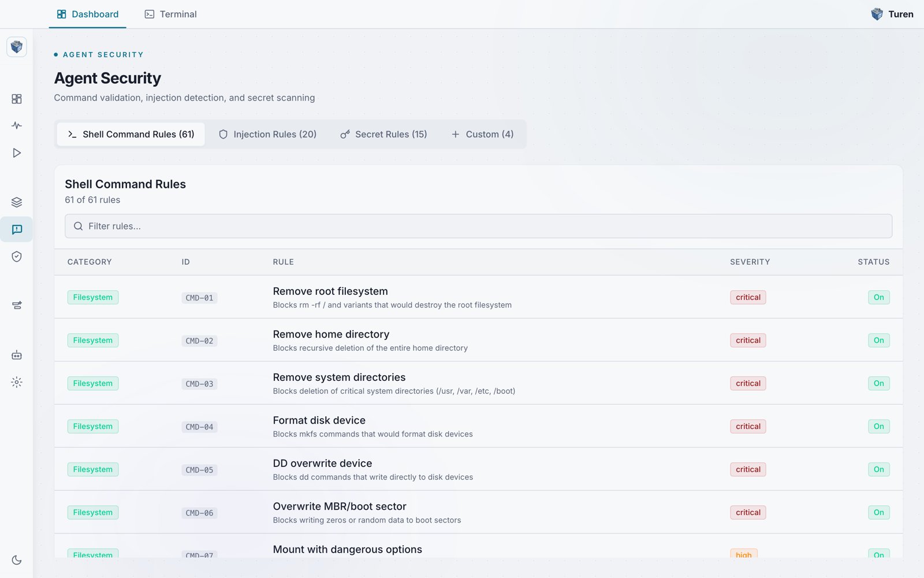The height and width of the screenshot is (578, 924).
Task: Select Shell Command Rules (61) tab
Action: coord(131,134)
